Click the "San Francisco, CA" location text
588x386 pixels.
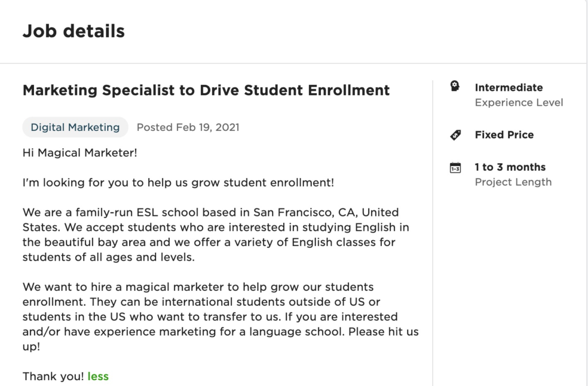[304, 213]
